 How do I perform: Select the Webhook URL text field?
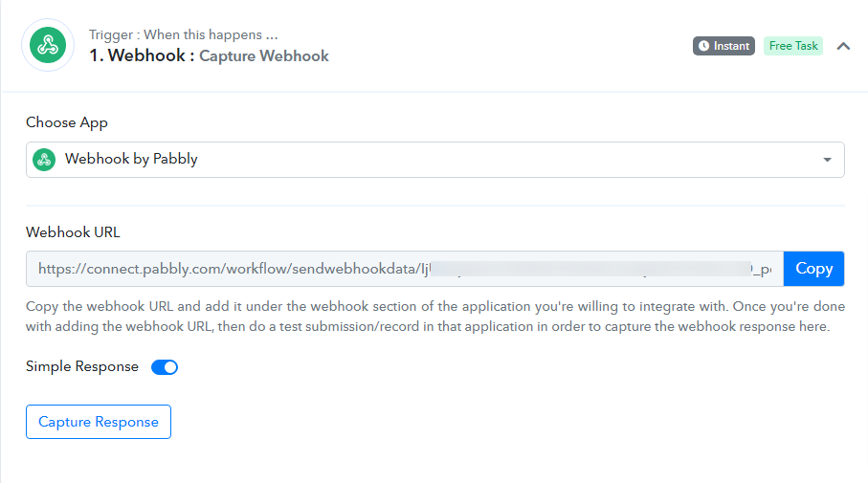coord(405,269)
